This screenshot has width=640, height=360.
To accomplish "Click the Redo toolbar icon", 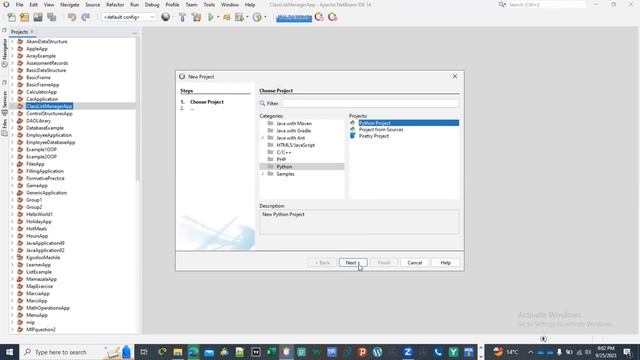I will point(85,17).
